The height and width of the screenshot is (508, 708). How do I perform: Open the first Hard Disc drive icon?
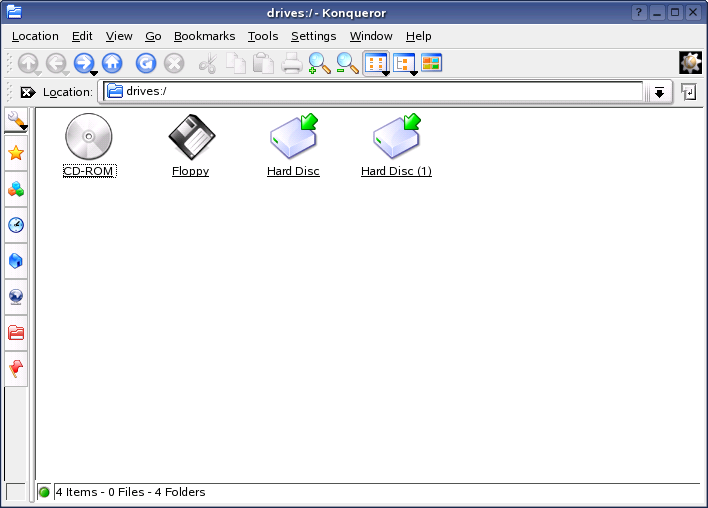click(294, 137)
